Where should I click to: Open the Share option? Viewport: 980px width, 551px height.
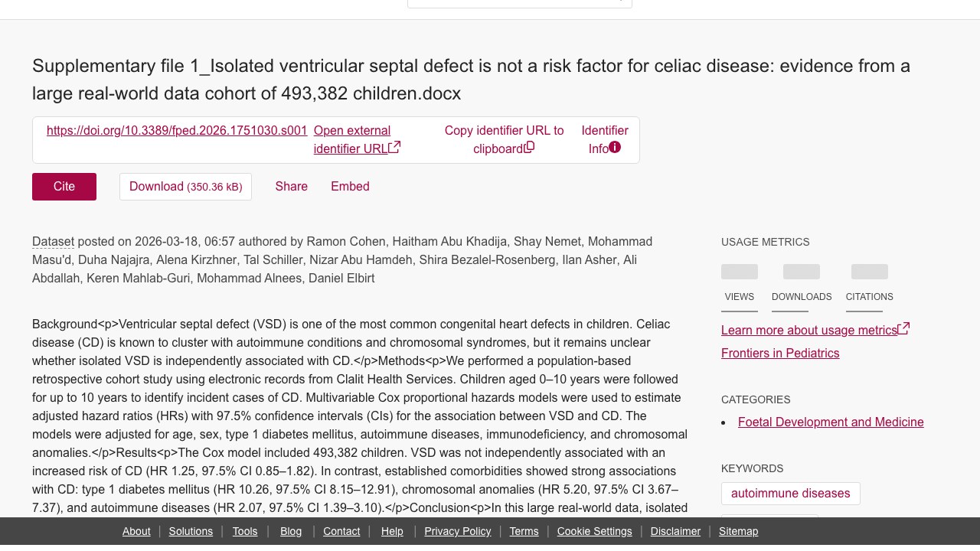click(x=292, y=187)
